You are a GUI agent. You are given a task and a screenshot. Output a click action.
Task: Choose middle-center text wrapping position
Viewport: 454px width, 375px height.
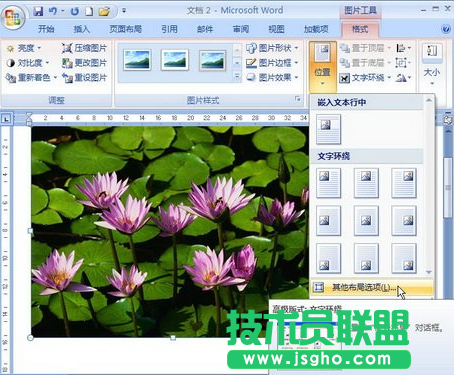click(366, 221)
